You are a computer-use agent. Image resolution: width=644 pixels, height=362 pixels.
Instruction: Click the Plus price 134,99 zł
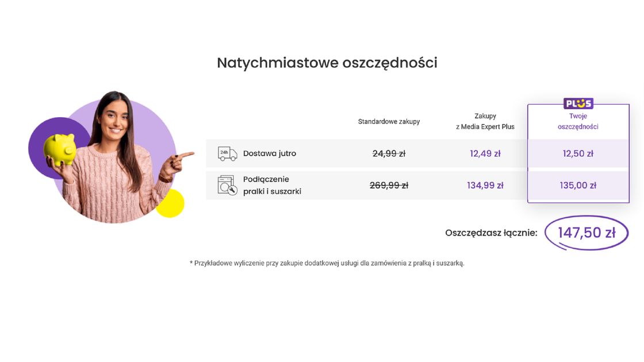click(485, 185)
